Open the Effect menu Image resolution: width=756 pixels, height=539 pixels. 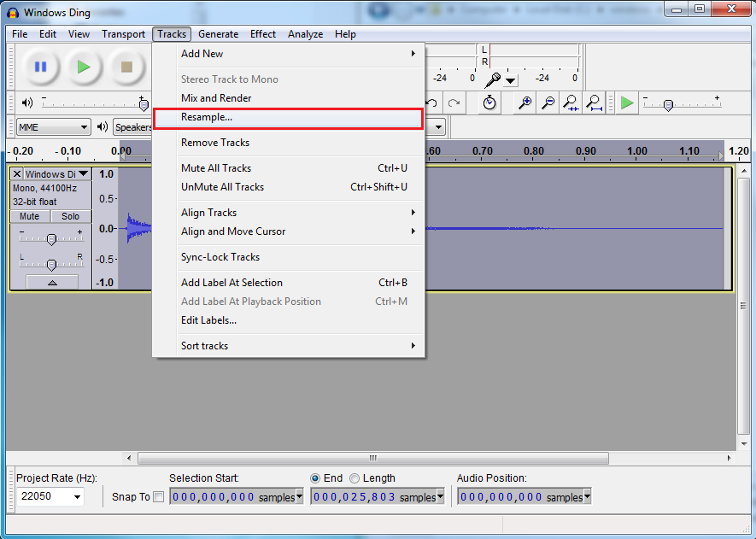click(x=262, y=34)
